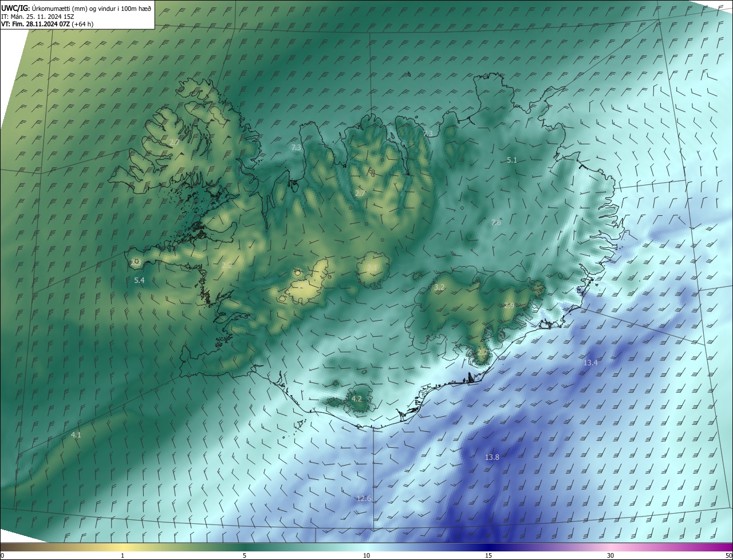The height and width of the screenshot is (560, 733).
Task: Select the 2.9 value label in the southeast
Action: (x=509, y=306)
